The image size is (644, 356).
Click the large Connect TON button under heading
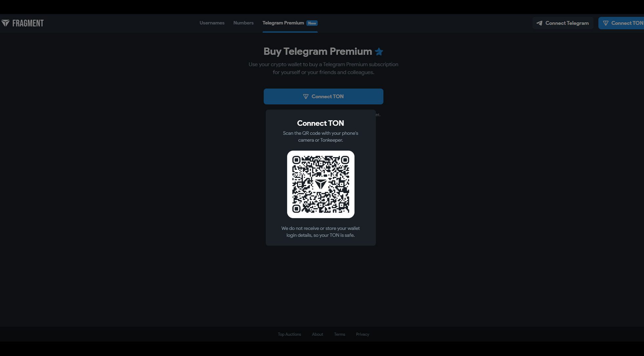(x=323, y=96)
